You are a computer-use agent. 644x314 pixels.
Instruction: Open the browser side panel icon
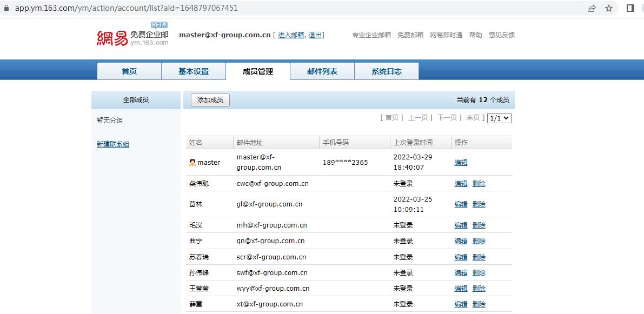click(x=630, y=9)
